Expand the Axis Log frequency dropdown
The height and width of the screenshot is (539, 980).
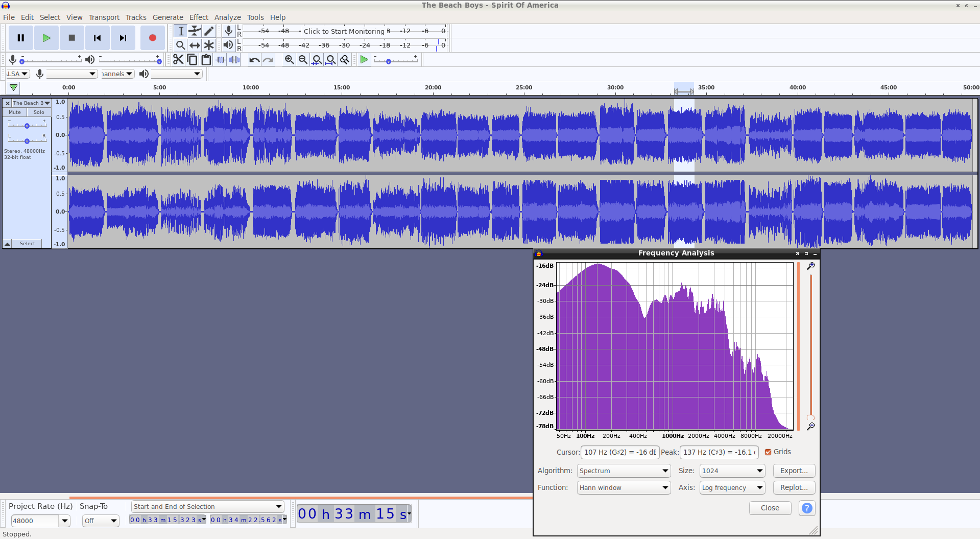pos(732,487)
